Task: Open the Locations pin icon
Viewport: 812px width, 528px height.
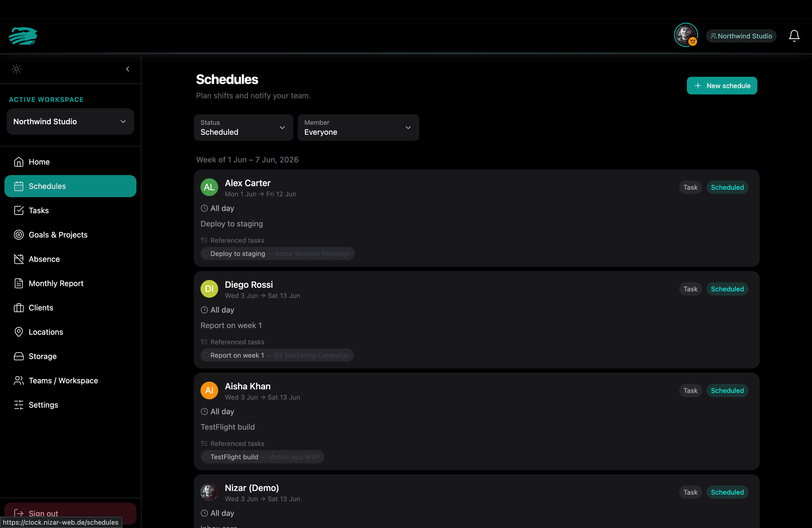Action: click(19, 332)
